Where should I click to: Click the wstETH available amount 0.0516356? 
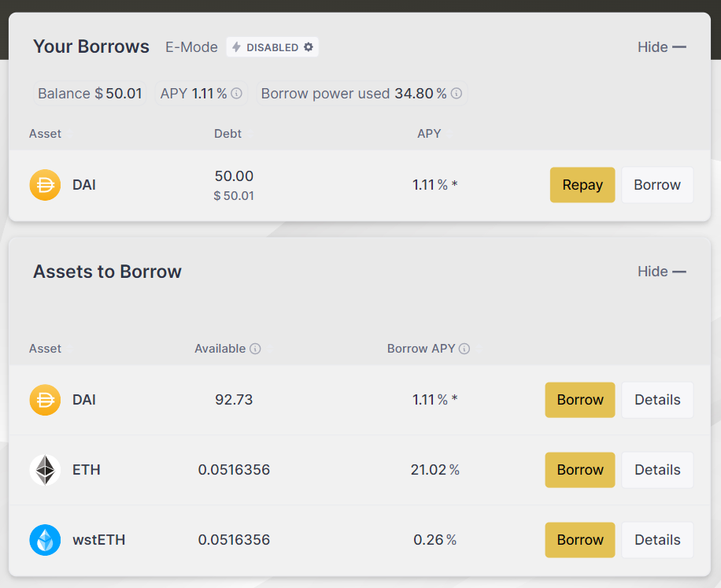(x=234, y=540)
